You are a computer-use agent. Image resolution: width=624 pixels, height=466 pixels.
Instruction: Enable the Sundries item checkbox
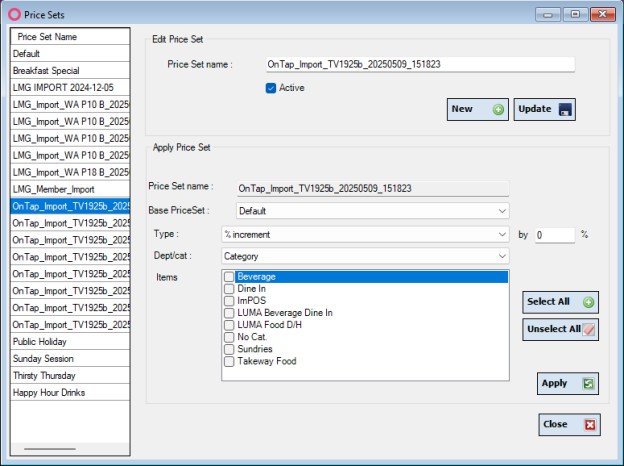coord(230,349)
